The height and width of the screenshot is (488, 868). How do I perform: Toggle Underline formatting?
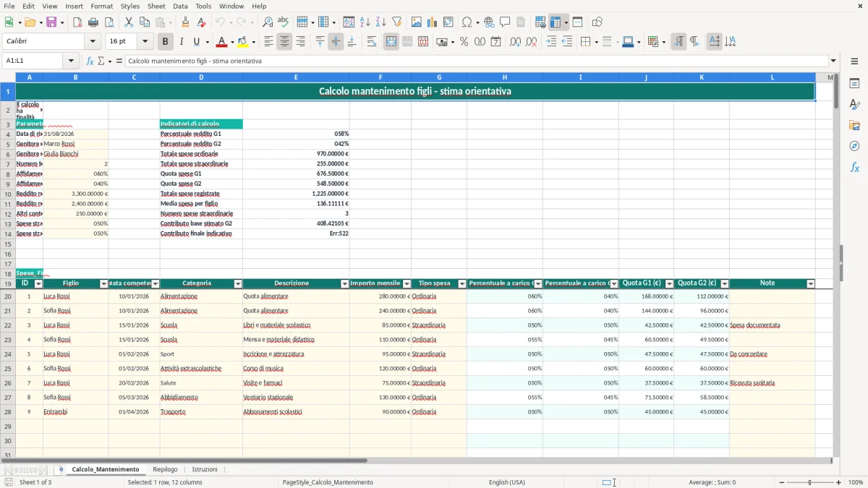tap(197, 42)
